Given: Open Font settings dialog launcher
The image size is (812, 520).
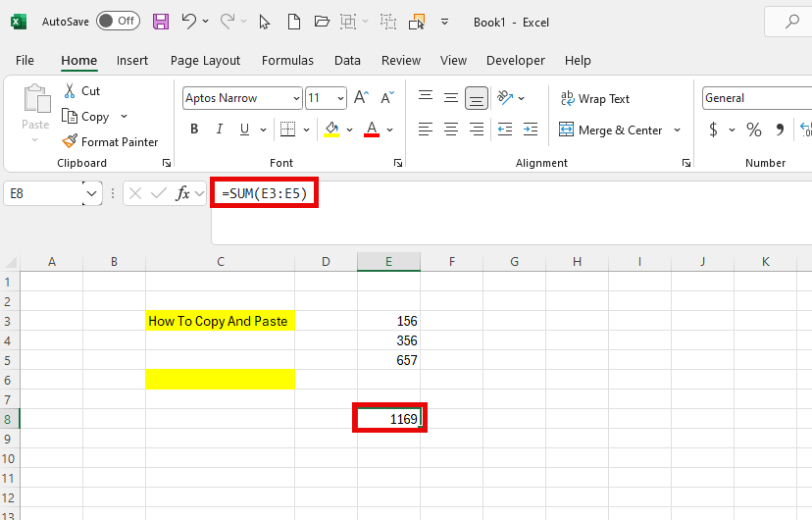Looking at the screenshot, I should click(398, 163).
